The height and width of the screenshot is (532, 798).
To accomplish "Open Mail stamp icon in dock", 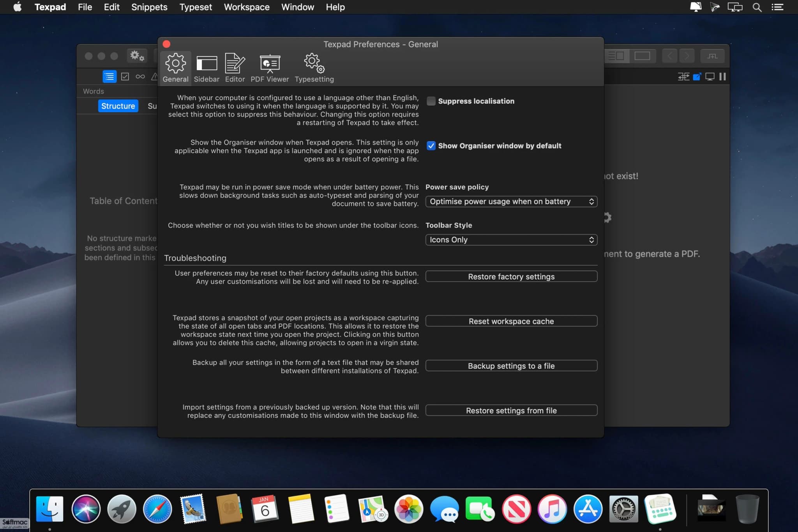I will pyautogui.click(x=193, y=509).
